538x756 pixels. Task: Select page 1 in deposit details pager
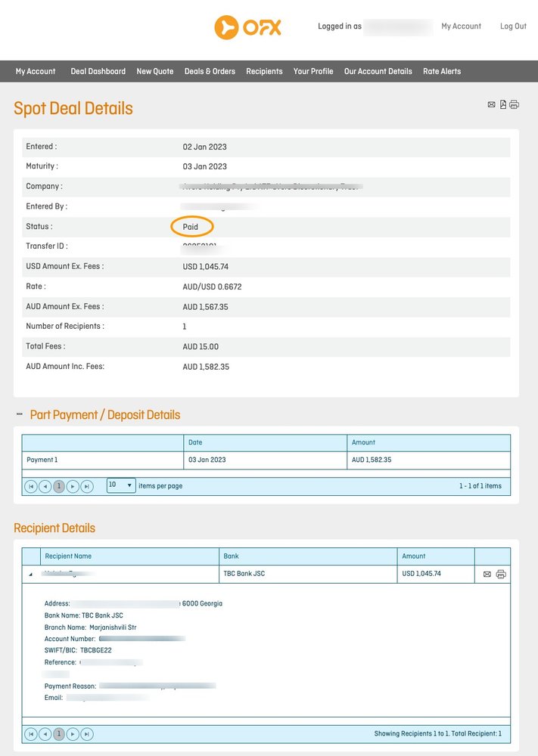pyautogui.click(x=59, y=486)
